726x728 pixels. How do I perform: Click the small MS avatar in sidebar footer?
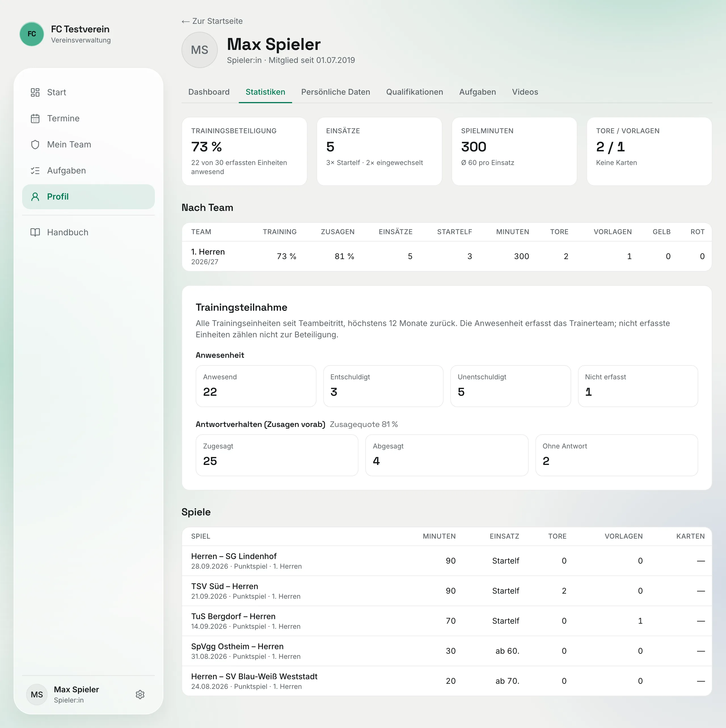(x=37, y=695)
